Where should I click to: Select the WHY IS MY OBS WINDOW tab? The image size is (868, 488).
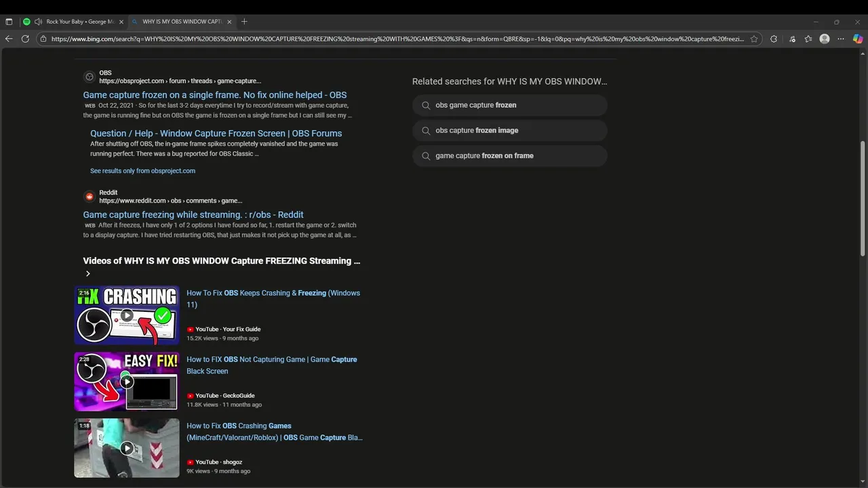[x=182, y=22]
